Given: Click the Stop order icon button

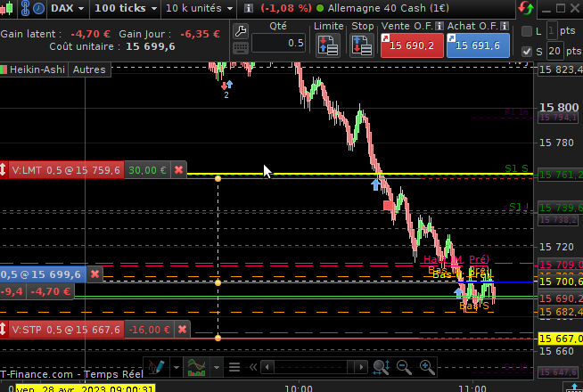Looking at the screenshot, I should (x=362, y=45).
